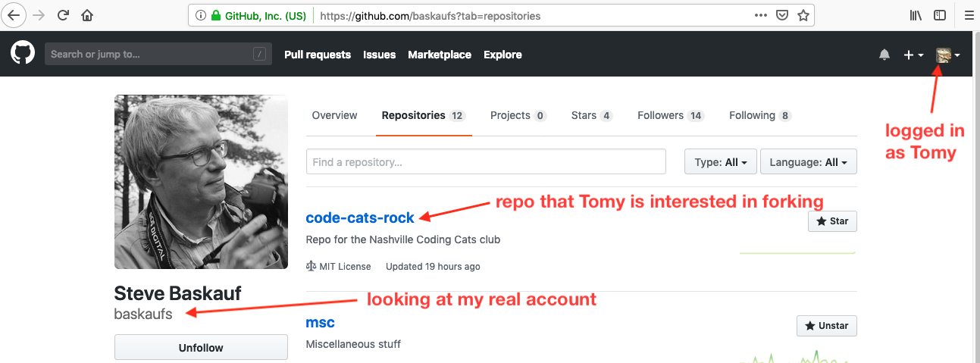Unfollow Steve Baskauf
980x363 pixels.
(201, 348)
